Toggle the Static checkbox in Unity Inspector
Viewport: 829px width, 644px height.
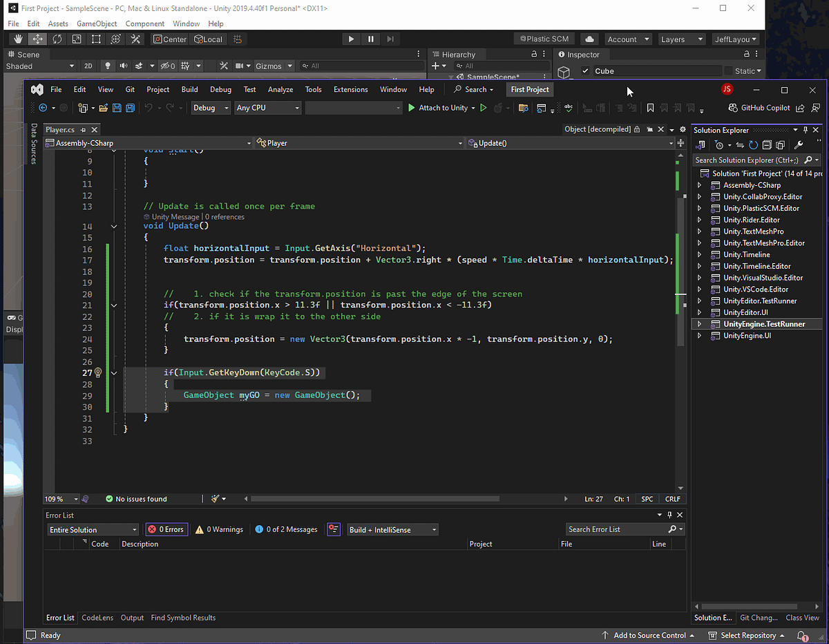tap(729, 71)
